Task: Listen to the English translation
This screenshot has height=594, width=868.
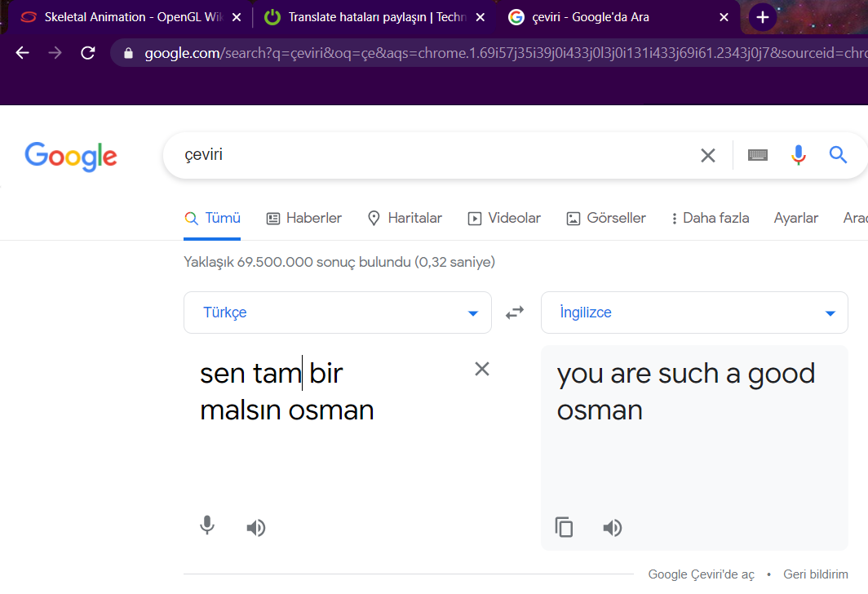Action: (x=612, y=528)
